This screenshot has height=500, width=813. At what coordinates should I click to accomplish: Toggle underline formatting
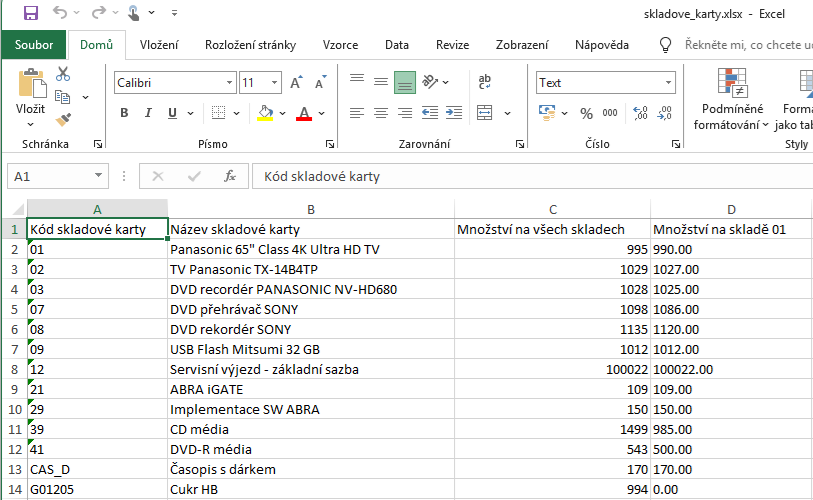[x=173, y=113]
